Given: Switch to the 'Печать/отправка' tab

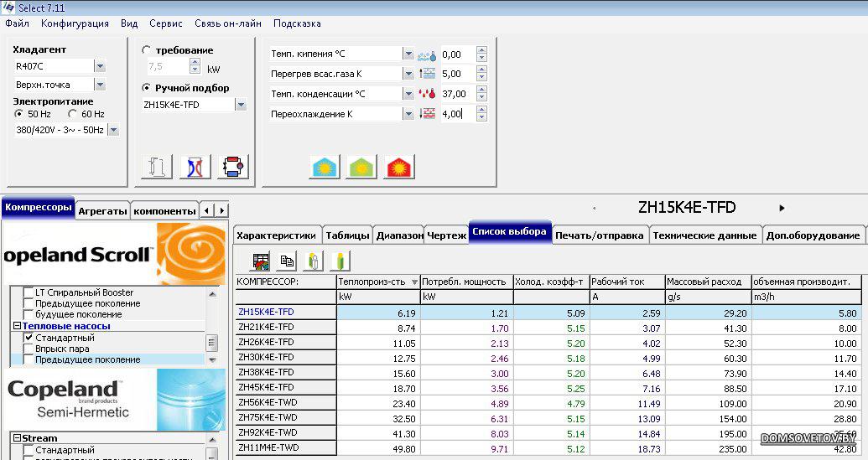Looking at the screenshot, I should click(x=600, y=235).
